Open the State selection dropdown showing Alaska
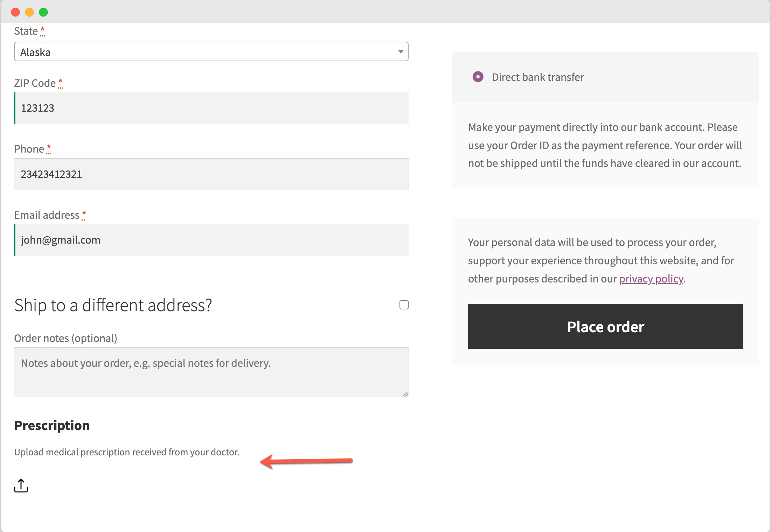The image size is (771, 532). tap(211, 51)
